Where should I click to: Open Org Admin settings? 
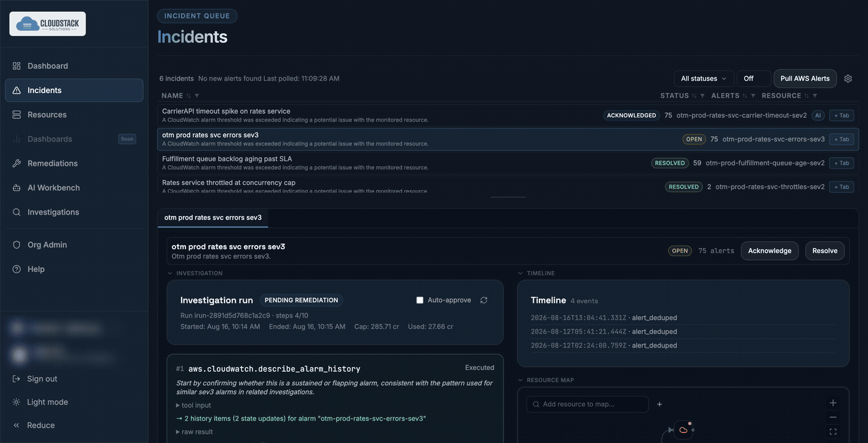point(74,244)
